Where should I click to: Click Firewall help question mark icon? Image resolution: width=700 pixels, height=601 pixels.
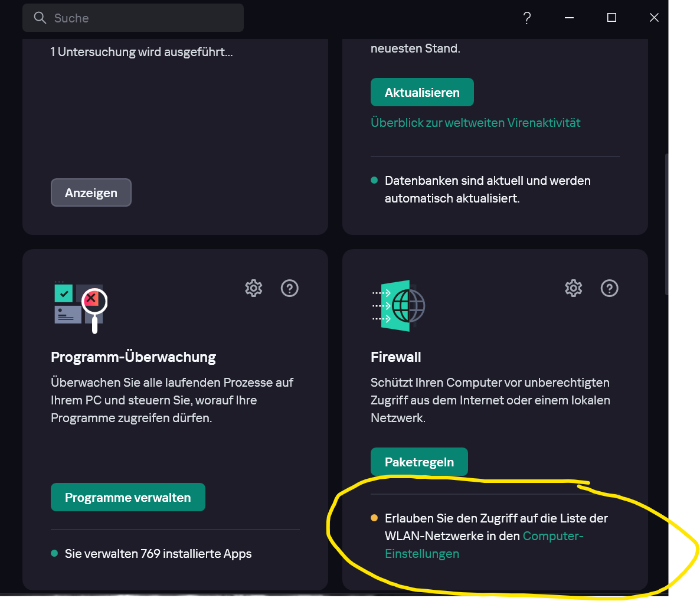[610, 288]
